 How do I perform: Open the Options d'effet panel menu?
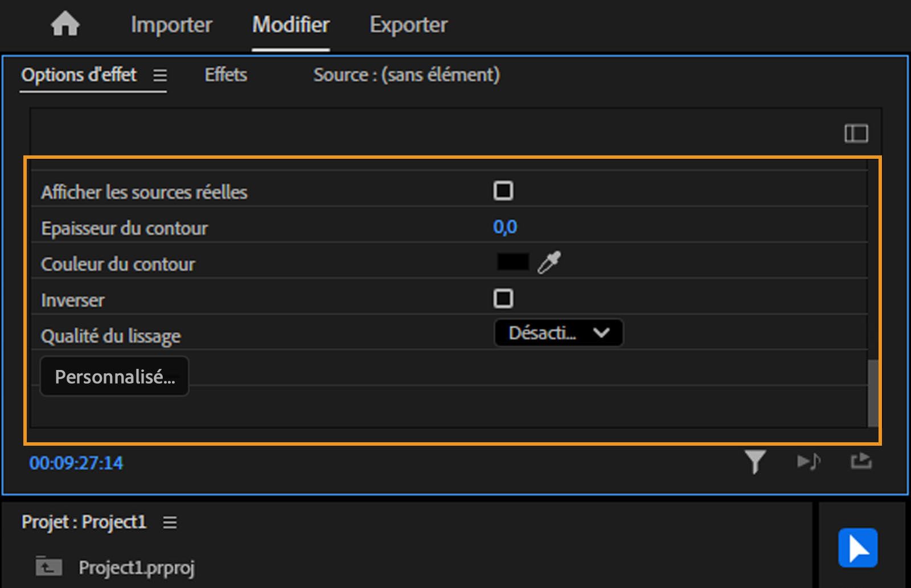tap(161, 75)
